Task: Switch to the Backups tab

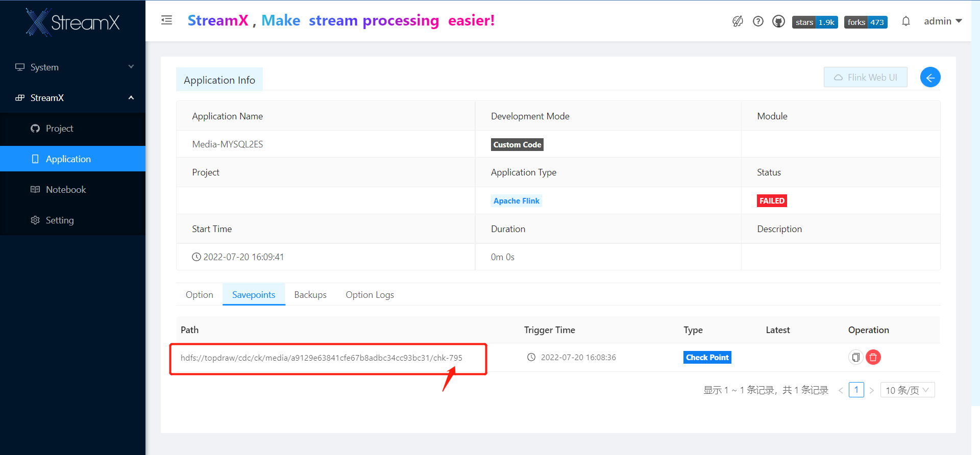Action: click(x=310, y=294)
